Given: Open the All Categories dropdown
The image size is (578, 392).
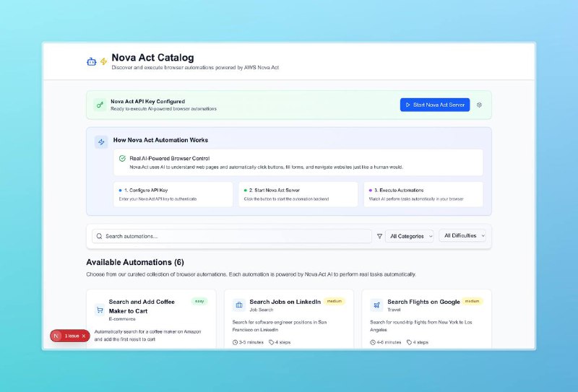Looking at the screenshot, I should pos(410,236).
